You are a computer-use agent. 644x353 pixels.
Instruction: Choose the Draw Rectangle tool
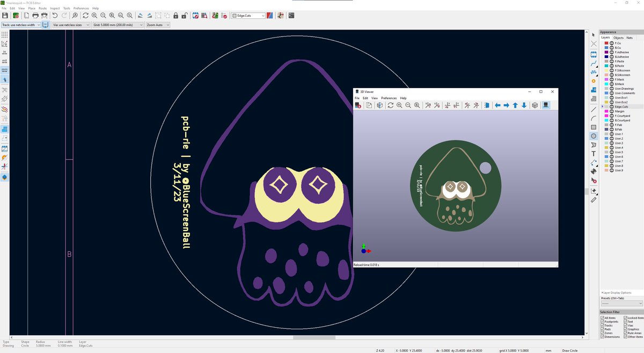[x=594, y=127]
